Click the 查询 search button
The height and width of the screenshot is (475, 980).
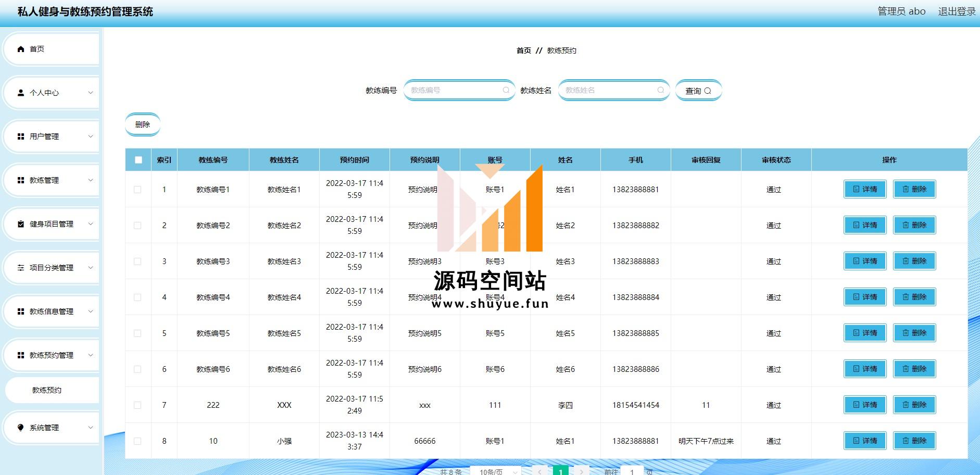pos(698,91)
